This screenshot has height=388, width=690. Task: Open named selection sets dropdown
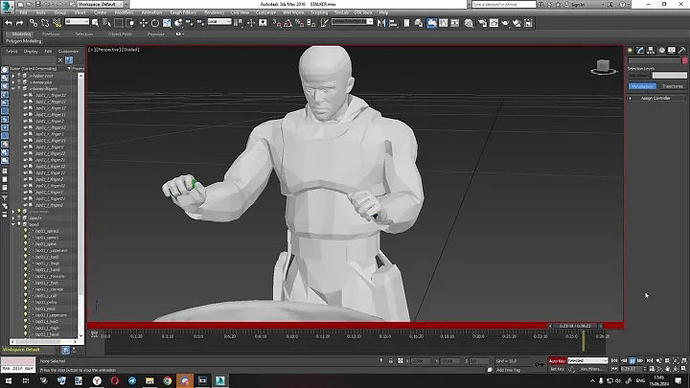coord(352,22)
